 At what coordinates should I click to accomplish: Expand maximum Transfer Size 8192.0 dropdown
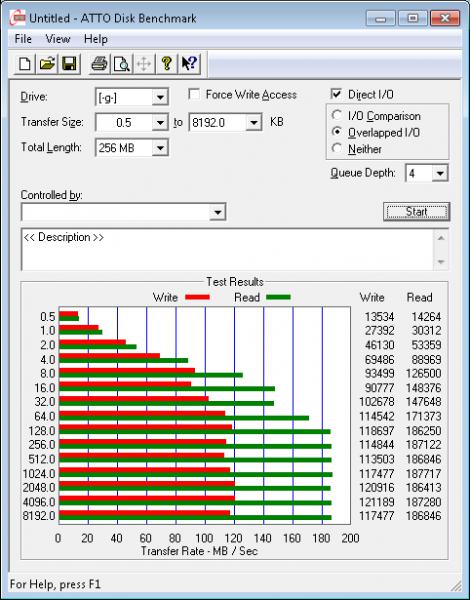click(x=253, y=123)
